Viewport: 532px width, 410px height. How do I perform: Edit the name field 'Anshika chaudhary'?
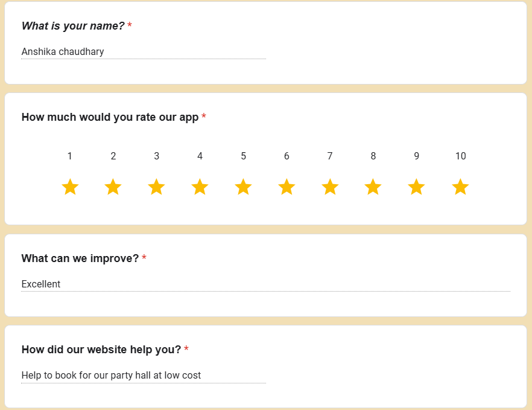[x=143, y=52]
